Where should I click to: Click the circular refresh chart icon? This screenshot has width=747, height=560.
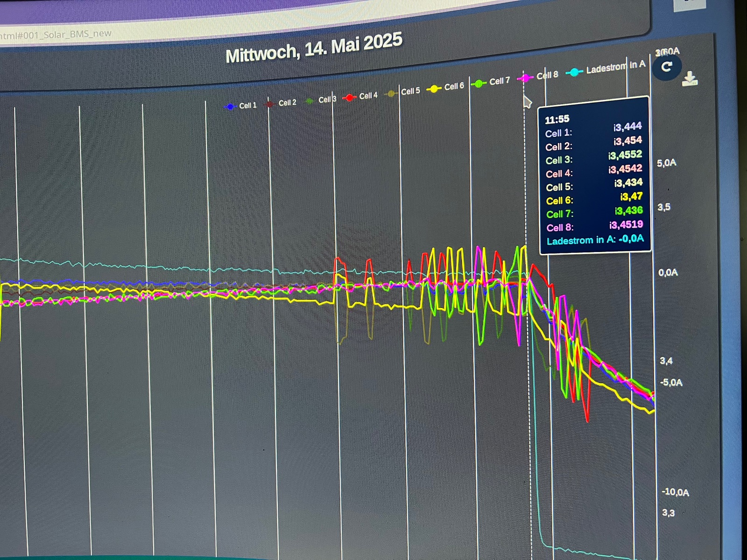coord(667,67)
